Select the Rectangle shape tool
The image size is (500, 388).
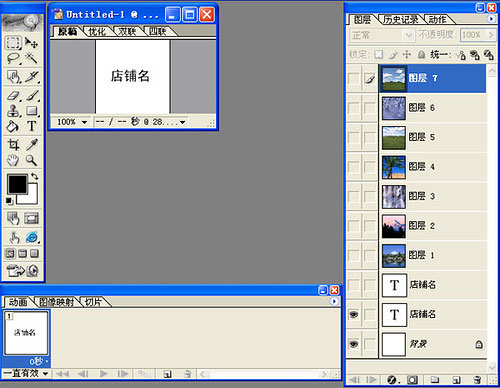coord(32,111)
